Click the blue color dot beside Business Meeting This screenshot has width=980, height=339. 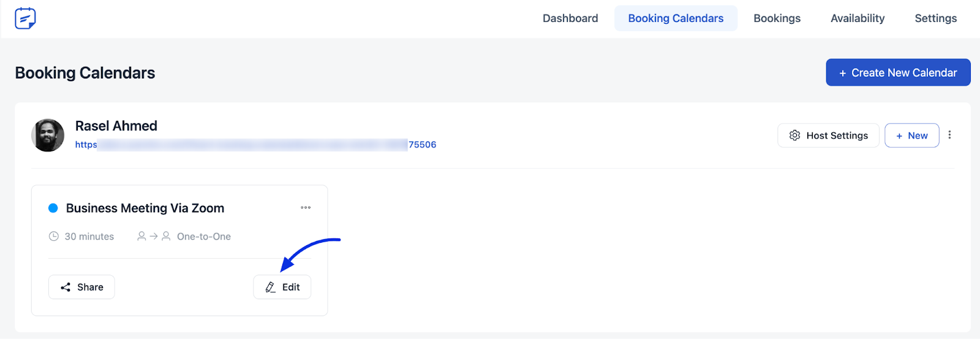[x=53, y=208]
